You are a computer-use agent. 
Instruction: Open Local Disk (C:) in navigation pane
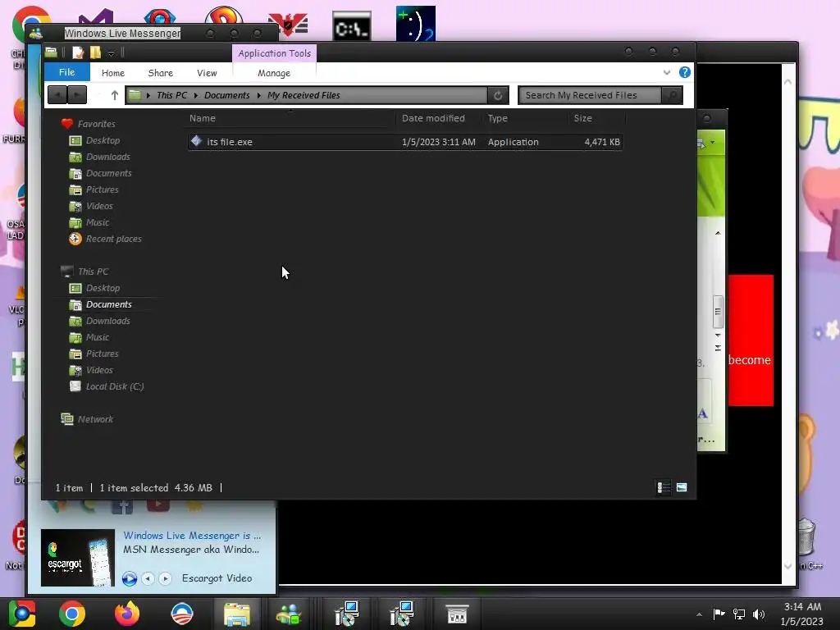coord(115,387)
